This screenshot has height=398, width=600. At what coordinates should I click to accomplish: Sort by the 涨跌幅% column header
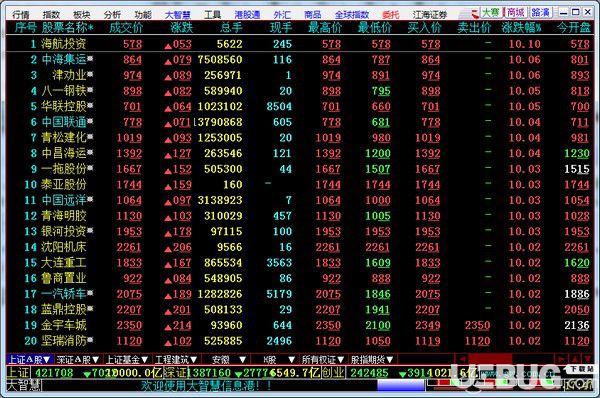[521, 28]
